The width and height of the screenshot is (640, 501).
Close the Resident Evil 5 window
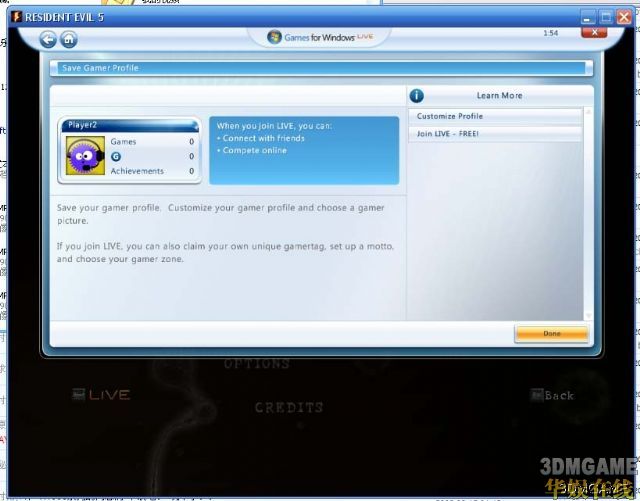(x=624, y=17)
